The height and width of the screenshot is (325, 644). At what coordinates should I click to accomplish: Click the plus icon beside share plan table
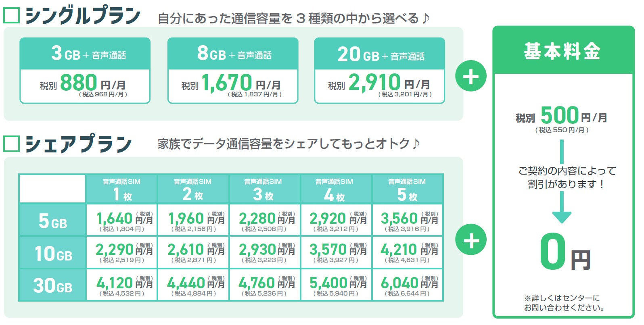(470, 240)
